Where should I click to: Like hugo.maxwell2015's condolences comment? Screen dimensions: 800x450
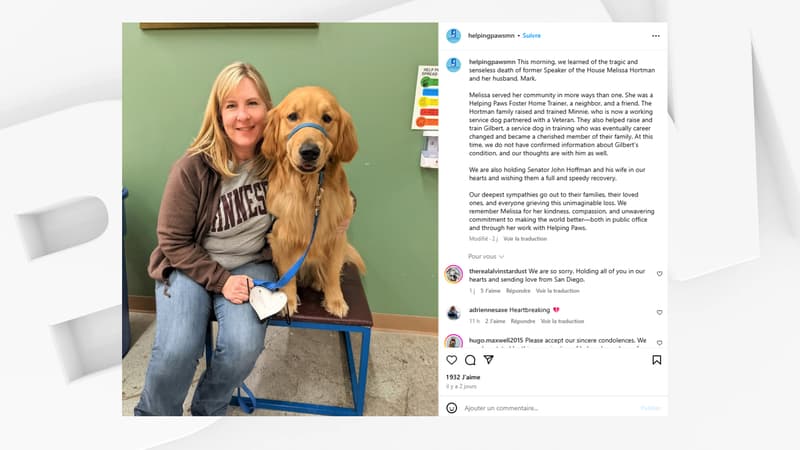[x=659, y=343]
